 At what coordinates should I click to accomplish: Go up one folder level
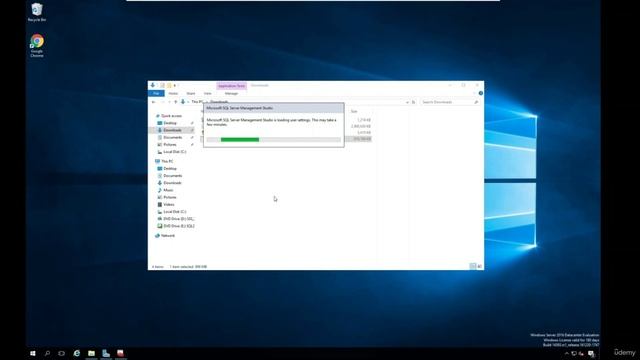point(176,102)
